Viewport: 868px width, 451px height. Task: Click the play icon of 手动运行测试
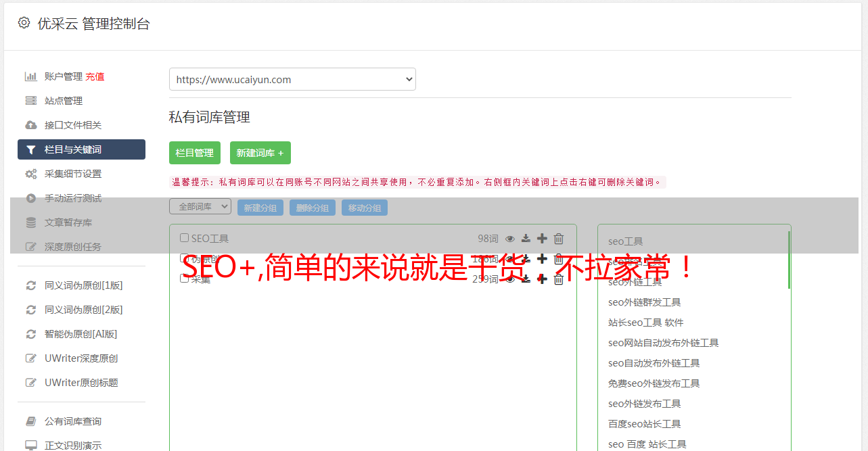point(30,198)
